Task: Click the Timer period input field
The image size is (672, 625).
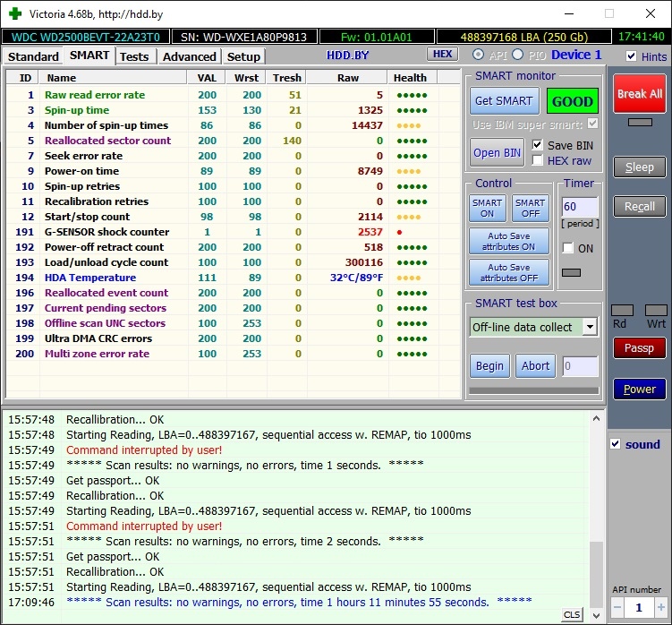Action: 579,207
